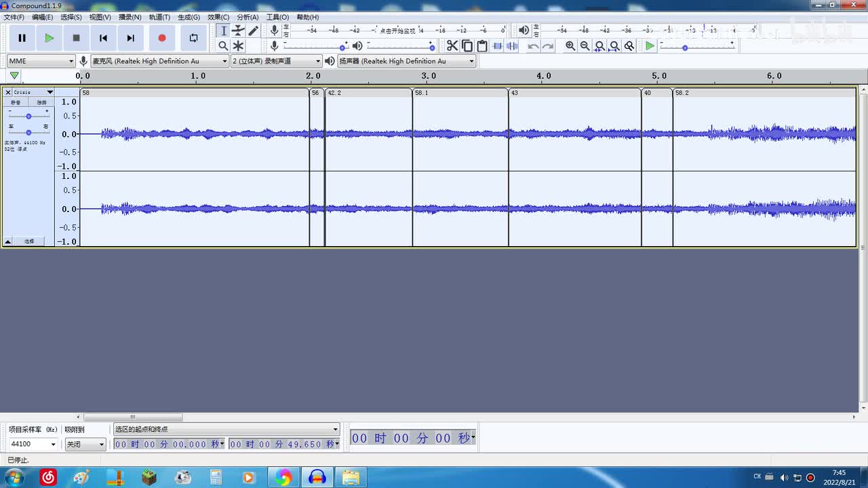The width and height of the screenshot is (868, 488).
Task: Open the 录制声道 recording channels dropdown
Action: [x=276, y=61]
